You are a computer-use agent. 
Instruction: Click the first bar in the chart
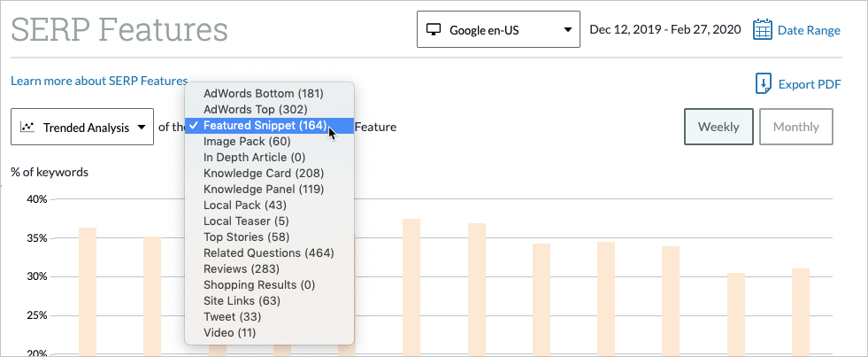coord(88,291)
